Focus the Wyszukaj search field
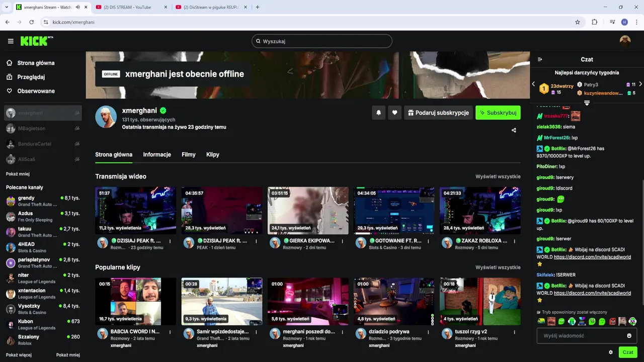The height and width of the screenshot is (362, 644). click(322, 41)
